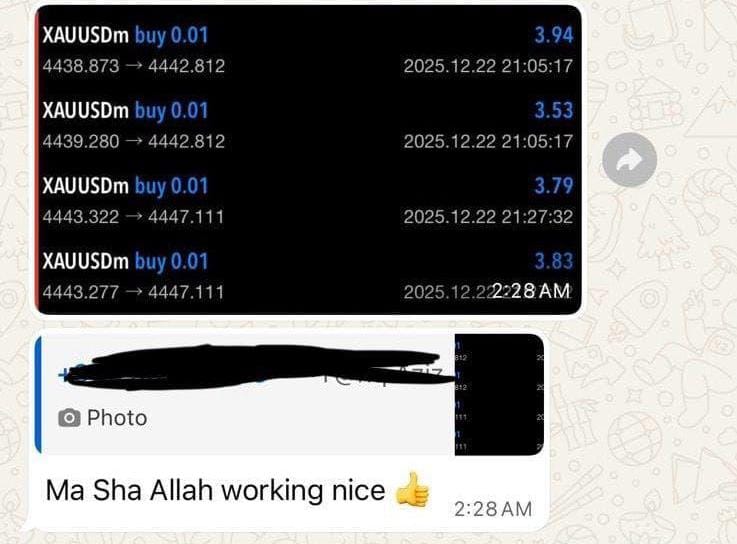Open the camera Photo icon in reply
The image size is (737, 544).
click(69, 418)
